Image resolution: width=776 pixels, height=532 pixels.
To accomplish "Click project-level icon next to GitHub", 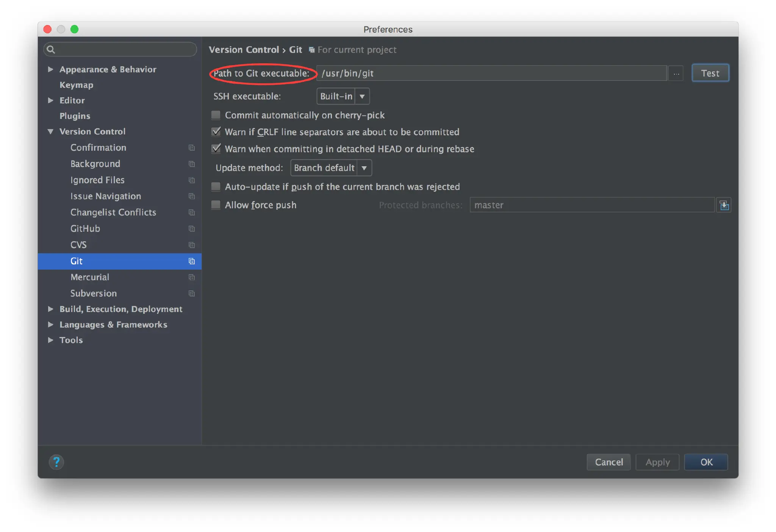I will (192, 229).
